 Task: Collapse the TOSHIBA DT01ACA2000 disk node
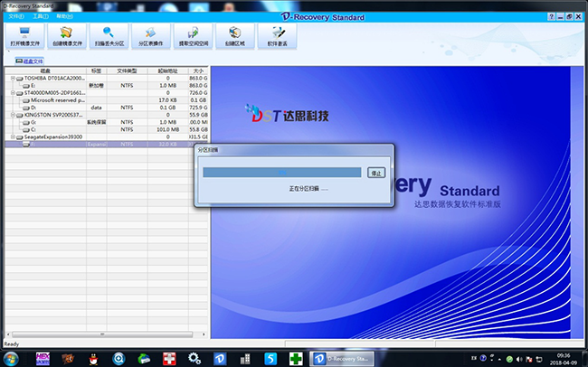coord(13,79)
